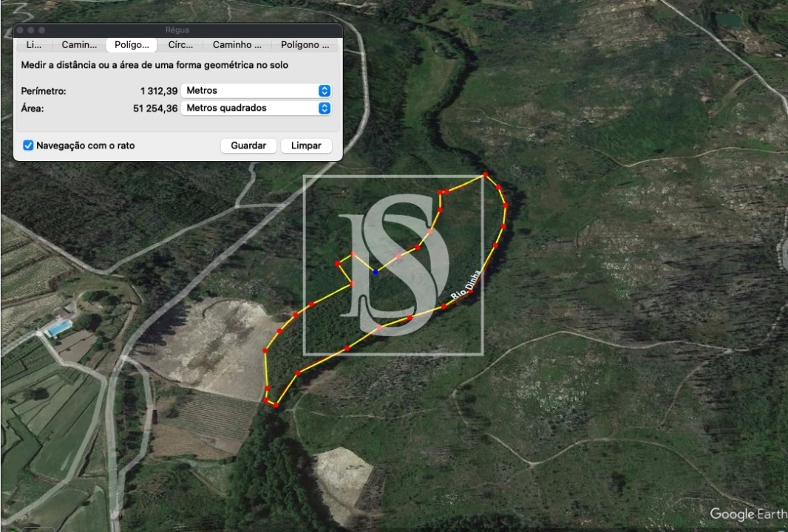Switch to the Caminho ... tab

pyautogui.click(x=237, y=45)
